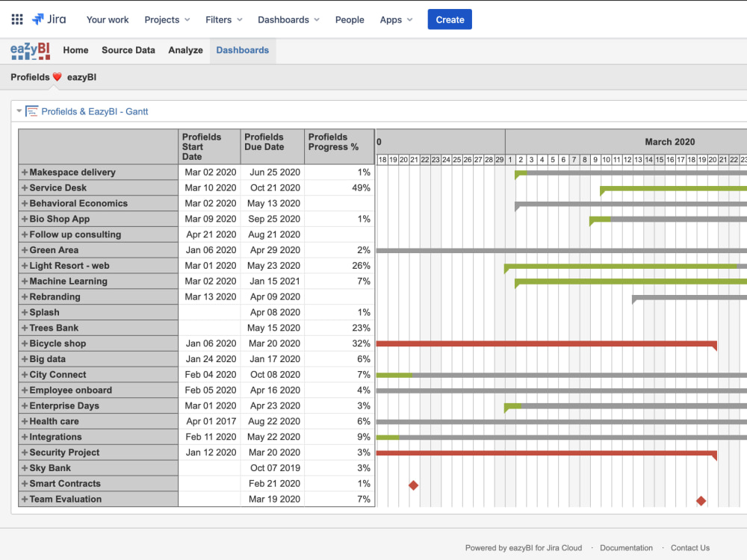Expand the Light Resort - web row
747x560 pixels.
25,265
